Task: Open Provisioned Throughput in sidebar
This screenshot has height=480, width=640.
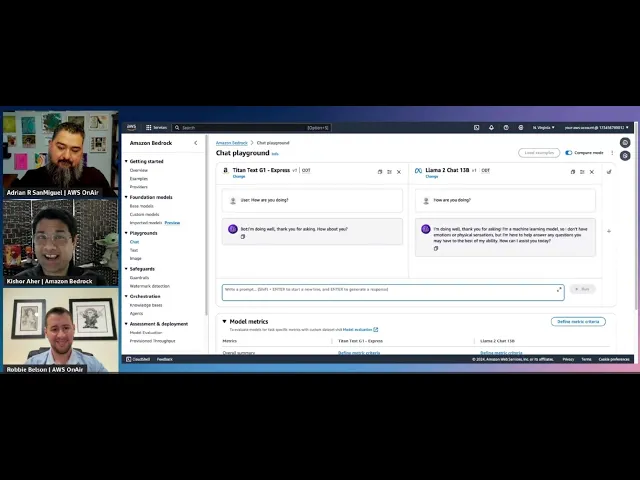Action: point(153,341)
